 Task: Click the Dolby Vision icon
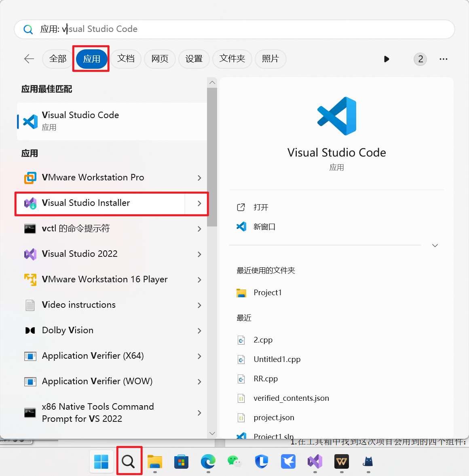pyautogui.click(x=30, y=330)
